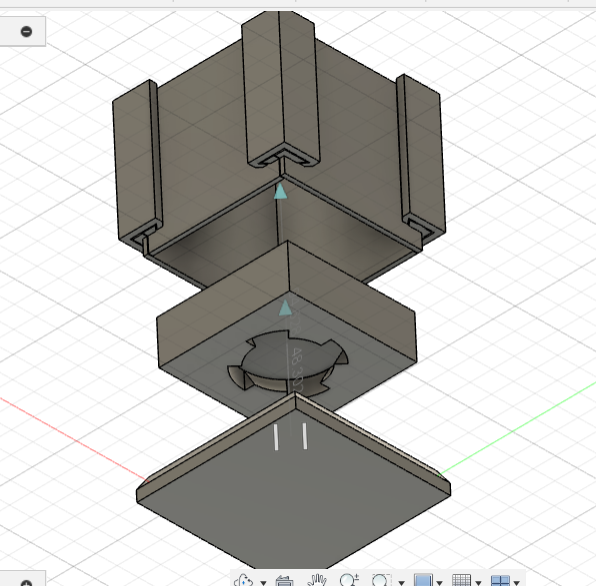Click the upper cyan move arrow manipulator
The height and width of the screenshot is (586, 596).
pyautogui.click(x=281, y=191)
